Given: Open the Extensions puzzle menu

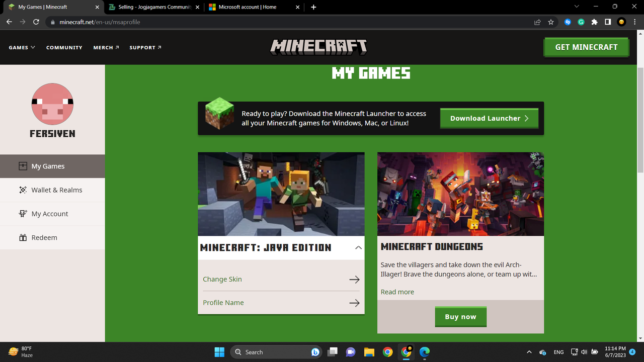Looking at the screenshot, I should pyautogui.click(x=594, y=22).
